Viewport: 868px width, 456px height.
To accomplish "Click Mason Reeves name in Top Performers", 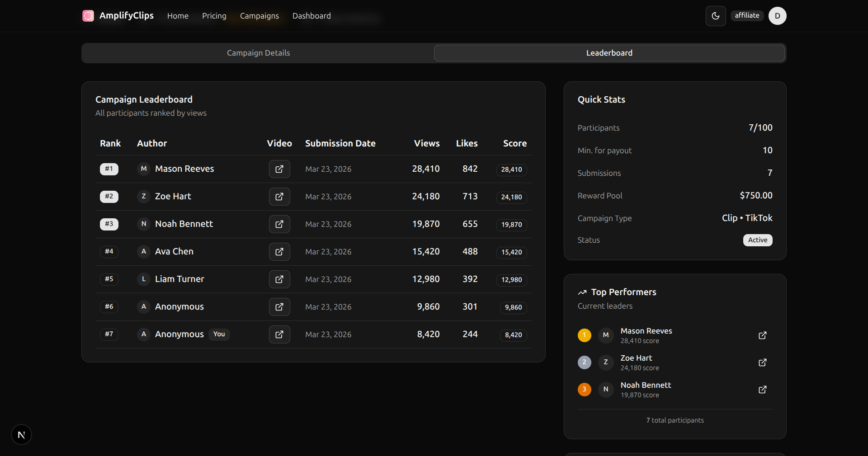I will click(646, 331).
